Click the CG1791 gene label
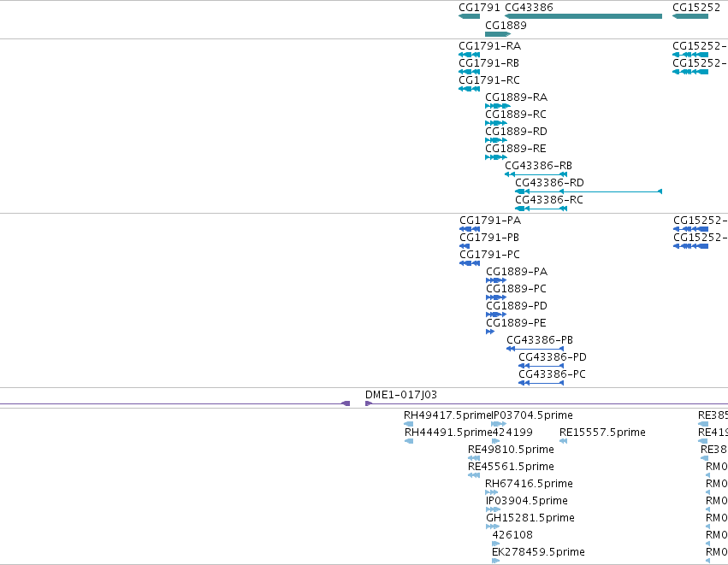 click(x=479, y=8)
